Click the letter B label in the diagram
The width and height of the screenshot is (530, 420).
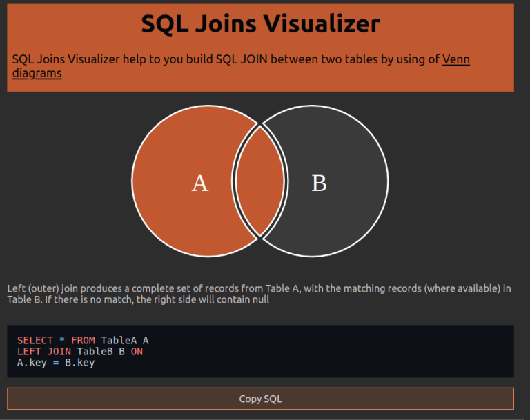point(319,183)
